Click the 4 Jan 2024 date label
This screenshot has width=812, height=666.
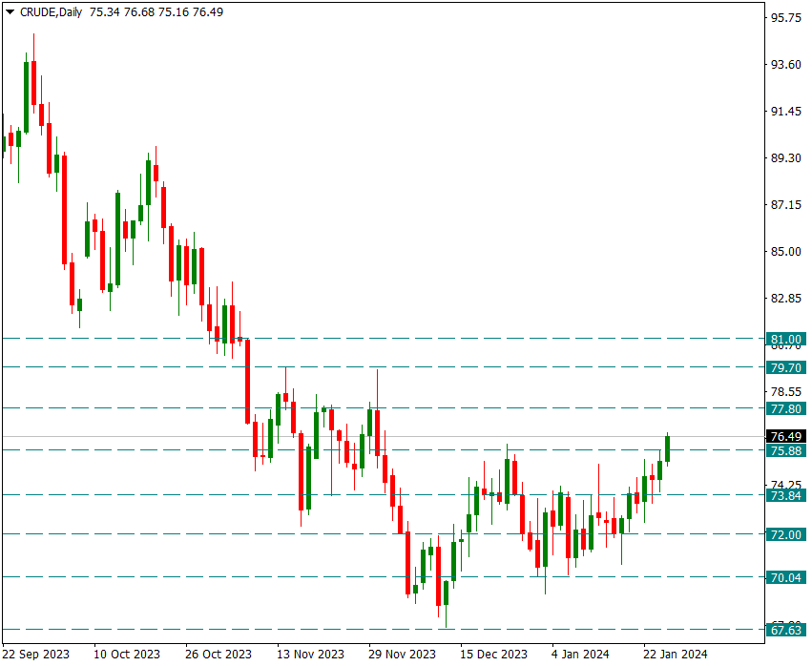(x=580, y=655)
